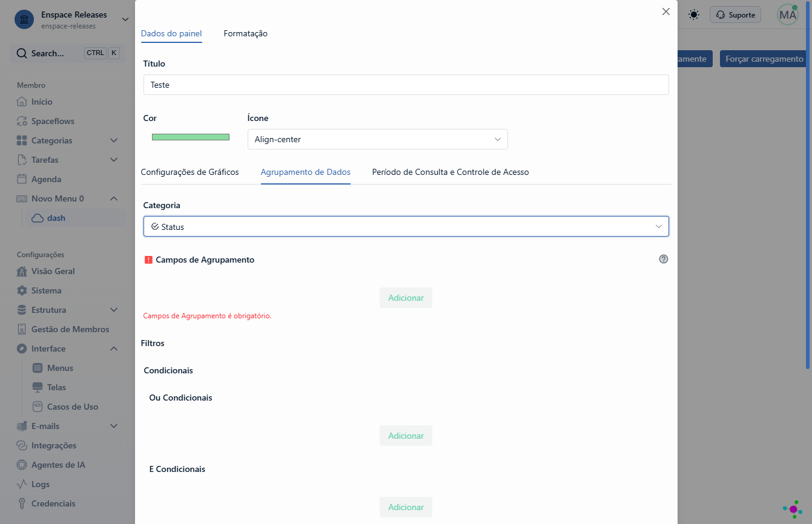
Task: Select the Dados do painel tab
Action: tap(171, 34)
